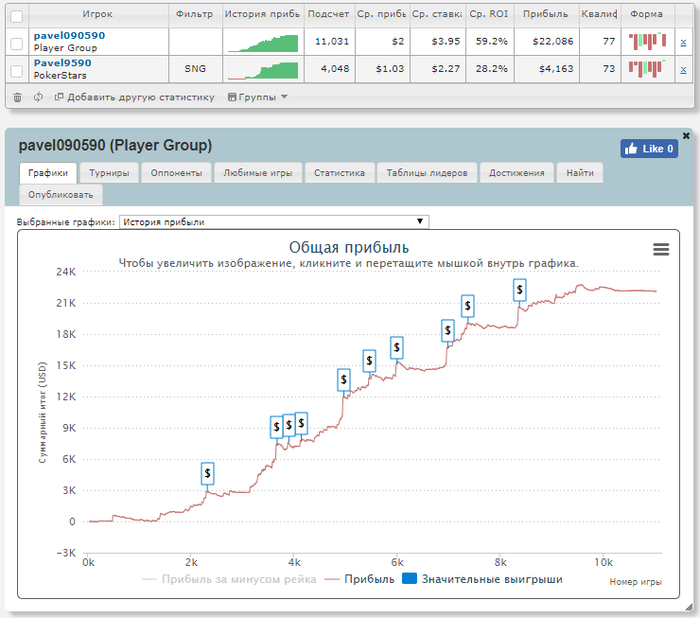Sort by the Форма column header
700x618 pixels.
[646, 14]
